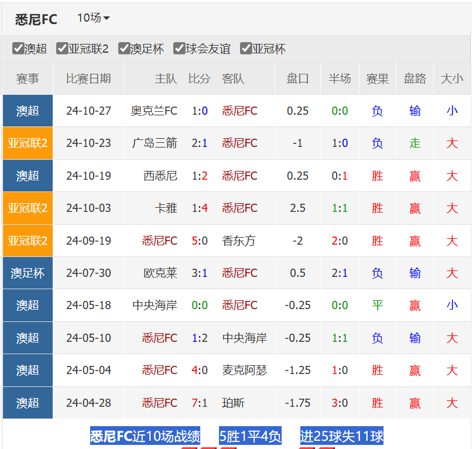Open the 卡雅 team link
This screenshot has height=449, width=476.
click(x=166, y=208)
